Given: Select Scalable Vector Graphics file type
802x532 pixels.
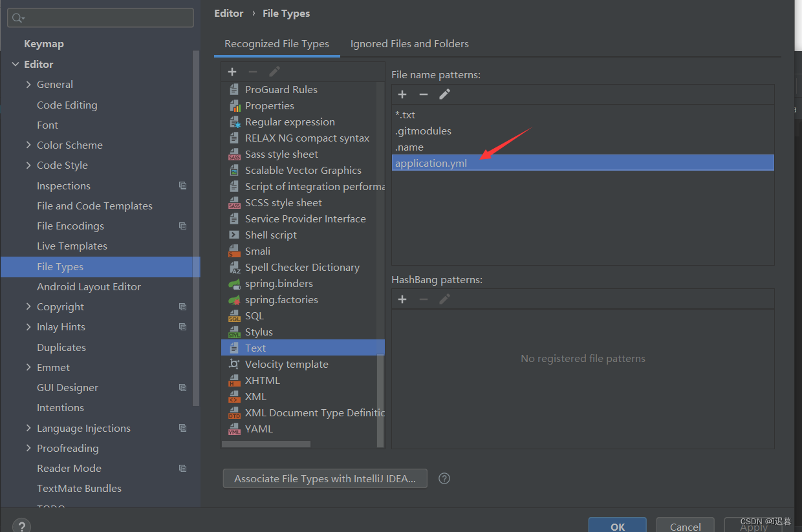Looking at the screenshot, I should click(x=303, y=170).
